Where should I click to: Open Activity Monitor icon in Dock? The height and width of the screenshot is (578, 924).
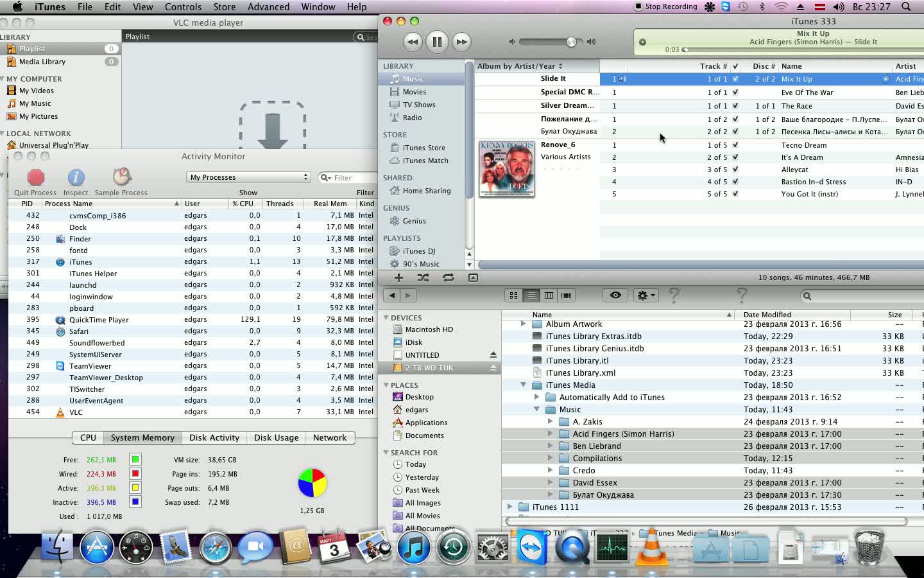[612, 548]
